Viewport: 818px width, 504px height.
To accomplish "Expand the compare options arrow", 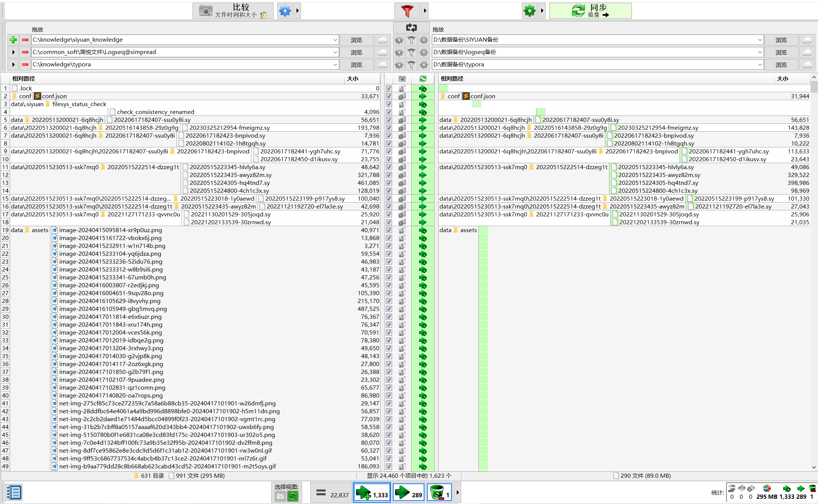I will click(298, 11).
